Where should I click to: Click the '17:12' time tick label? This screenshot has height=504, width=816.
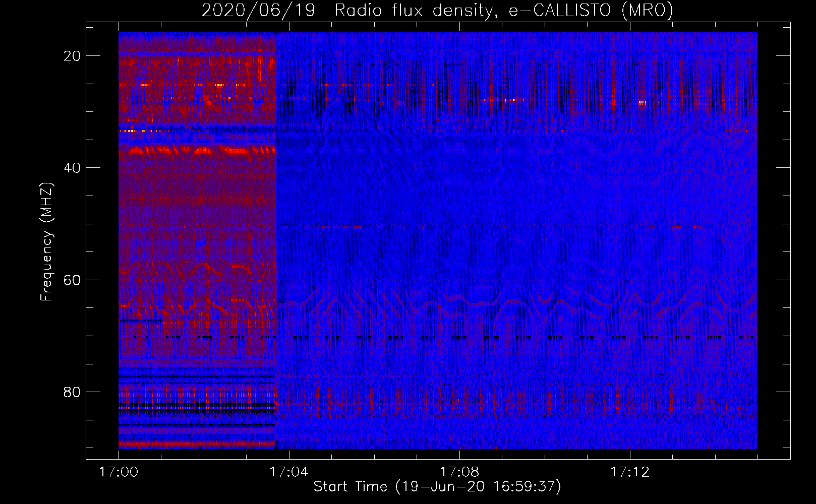point(630,472)
